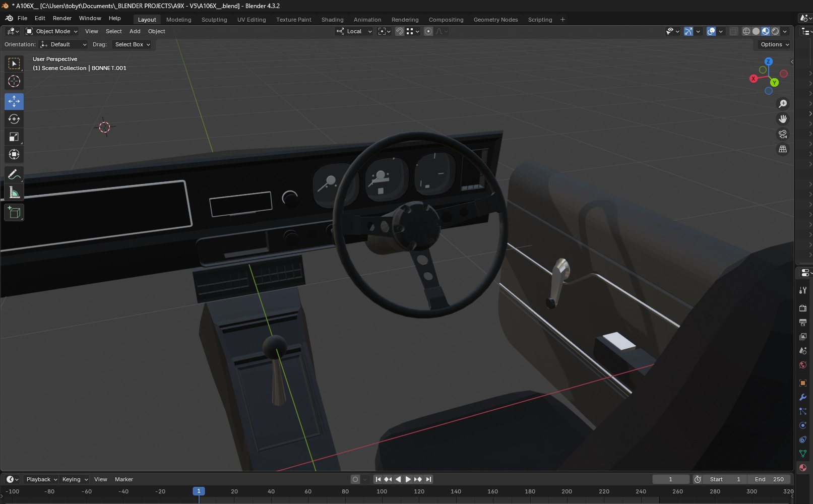Click the pan view hand icon
Viewport: 813px width, 504px height.
pos(783,119)
